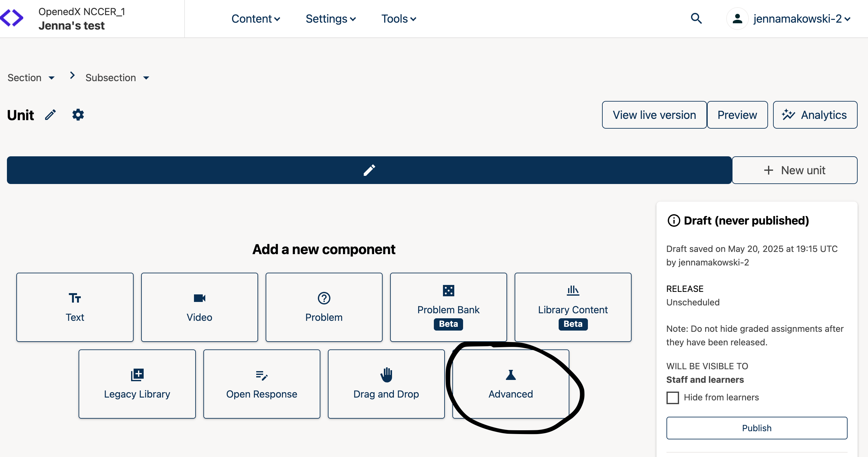Viewport: 868px width, 457px height.
Task: Open the Tools menu
Action: pyautogui.click(x=398, y=19)
